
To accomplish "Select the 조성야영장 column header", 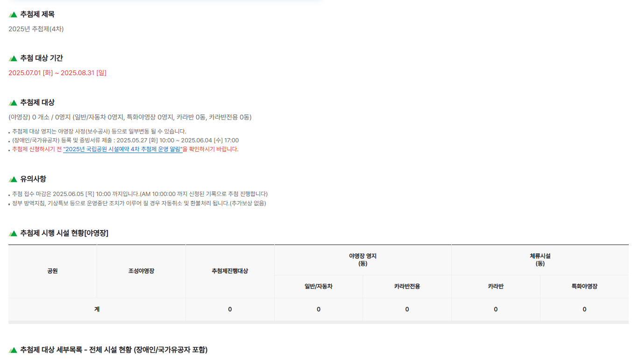I will click(x=141, y=271).
